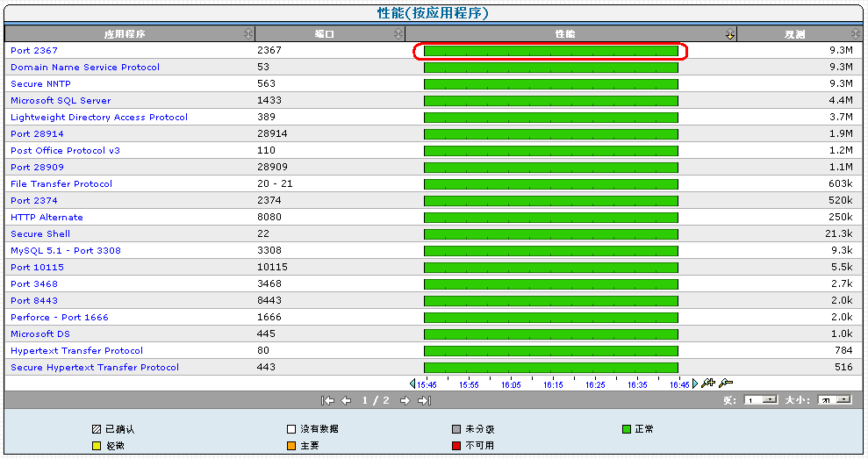Open Hypertext Transfer Protocol link

pos(77,350)
